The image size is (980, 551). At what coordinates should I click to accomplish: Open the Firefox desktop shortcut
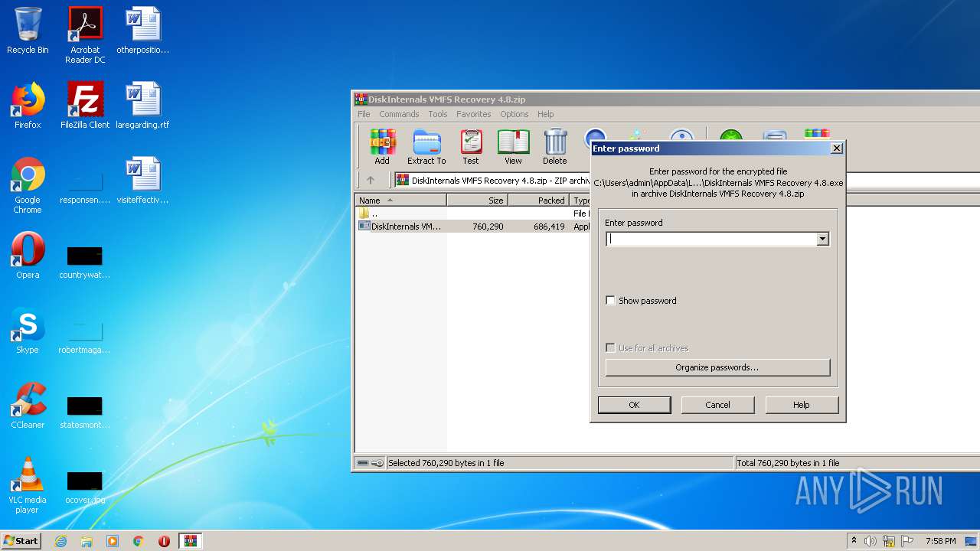[x=28, y=106]
